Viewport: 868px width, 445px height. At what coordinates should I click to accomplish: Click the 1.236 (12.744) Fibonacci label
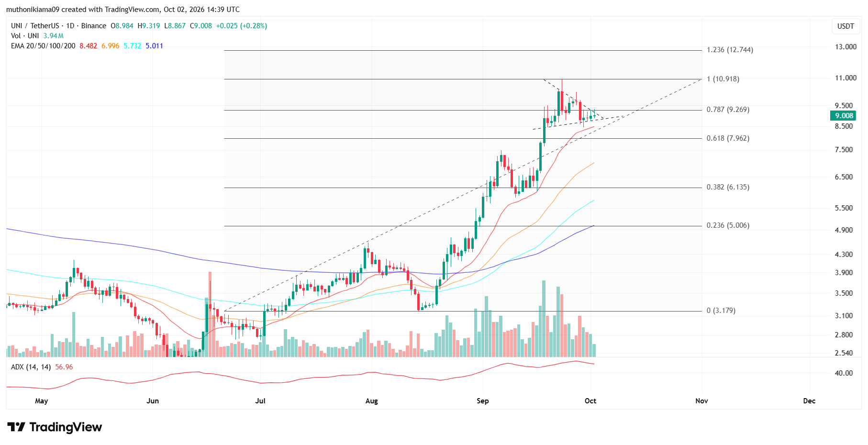tap(730, 50)
